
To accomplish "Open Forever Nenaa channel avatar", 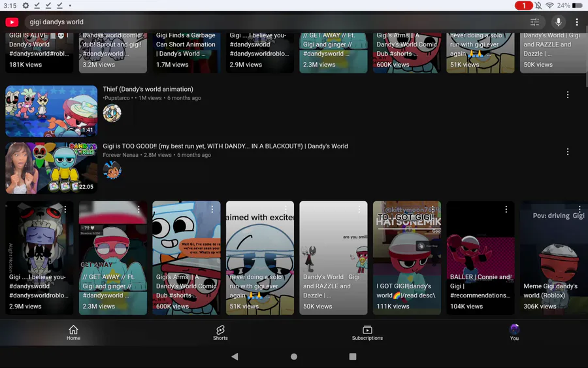I will pos(112,170).
